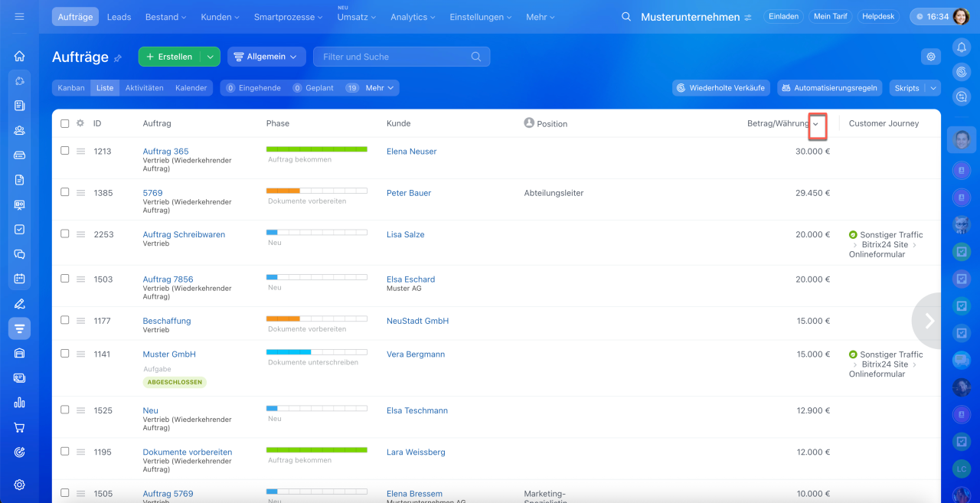Open list settings gear at top right
Viewport: 980px width, 503px height.
[x=931, y=57]
